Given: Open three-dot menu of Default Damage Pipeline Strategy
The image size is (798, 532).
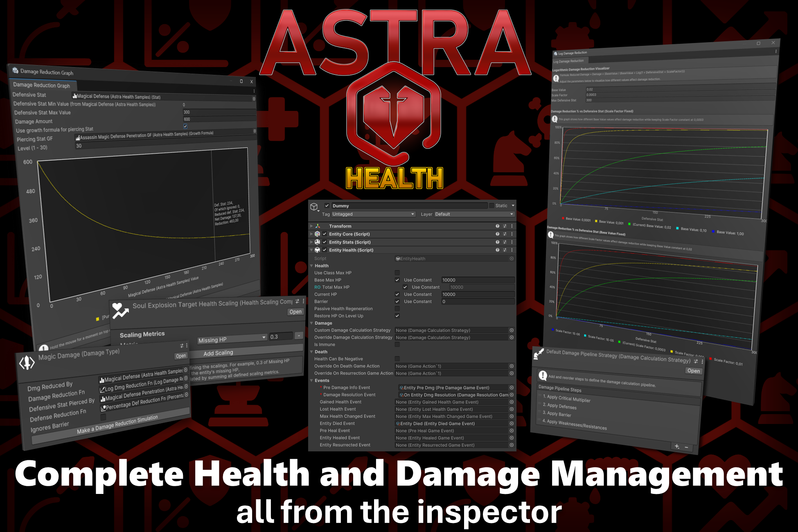Looking at the screenshot, I should tap(702, 362).
